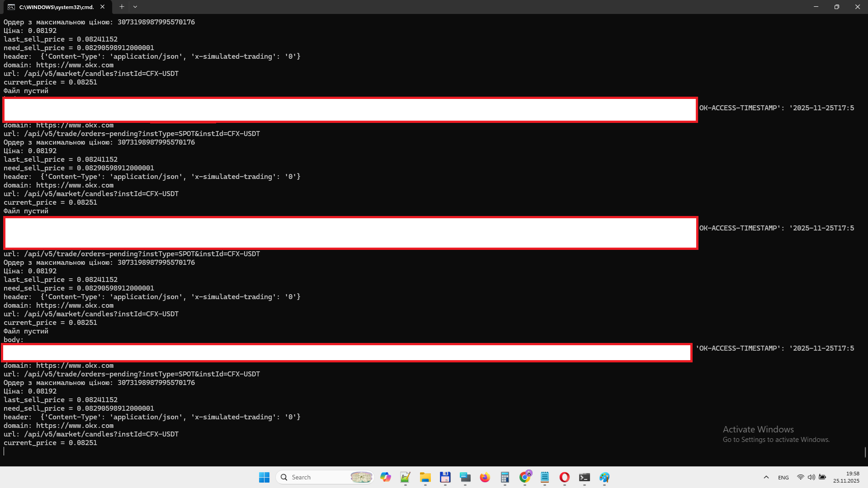
Task: Close the cmd.exe tab
Action: pos(103,7)
